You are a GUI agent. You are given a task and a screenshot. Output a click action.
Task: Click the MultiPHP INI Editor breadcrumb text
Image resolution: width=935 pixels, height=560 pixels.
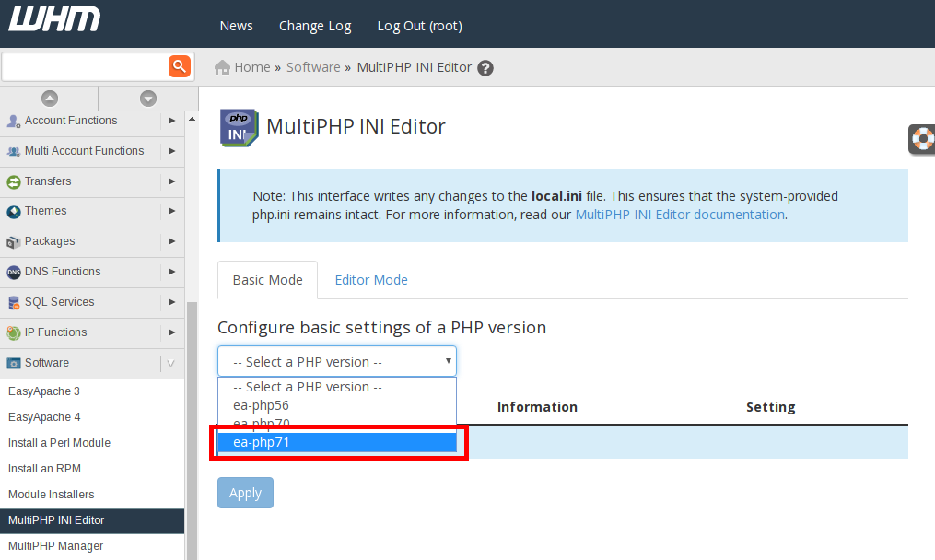415,67
